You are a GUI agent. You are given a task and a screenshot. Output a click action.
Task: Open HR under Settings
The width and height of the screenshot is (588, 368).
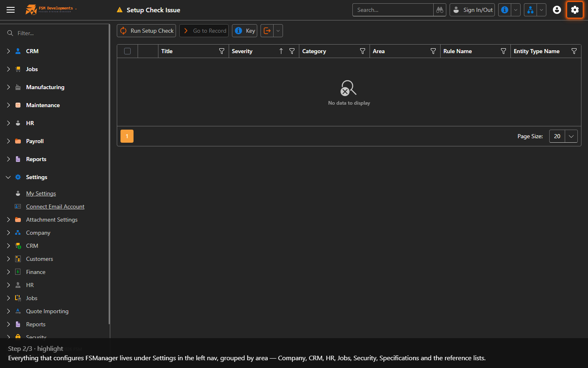pos(30,285)
